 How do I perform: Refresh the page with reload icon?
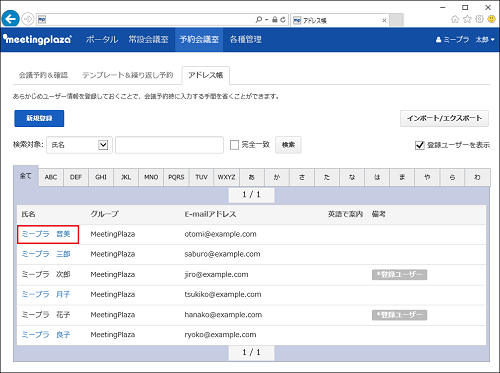click(x=283, y=20)
